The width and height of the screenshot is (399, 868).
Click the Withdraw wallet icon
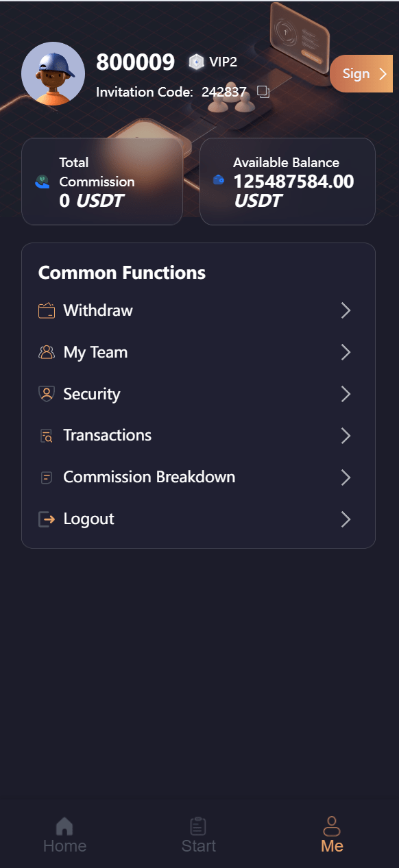click(x=47, y=311)
